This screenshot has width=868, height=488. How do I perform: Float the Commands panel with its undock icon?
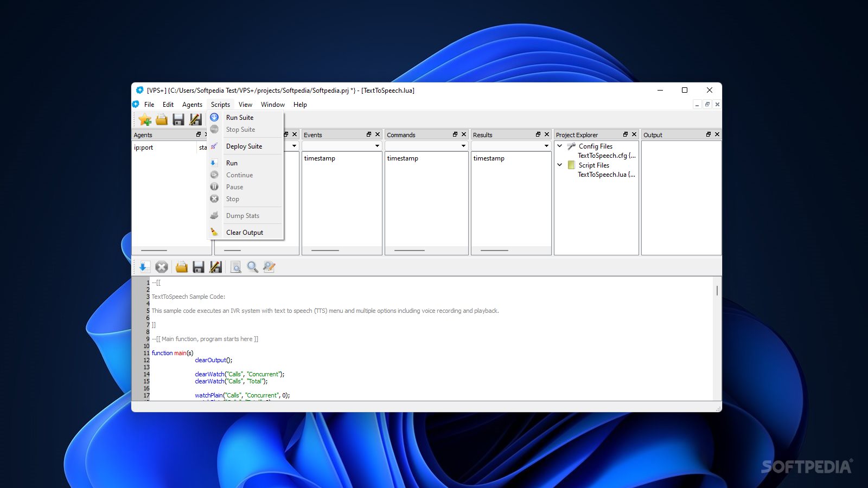click(455, 134)
